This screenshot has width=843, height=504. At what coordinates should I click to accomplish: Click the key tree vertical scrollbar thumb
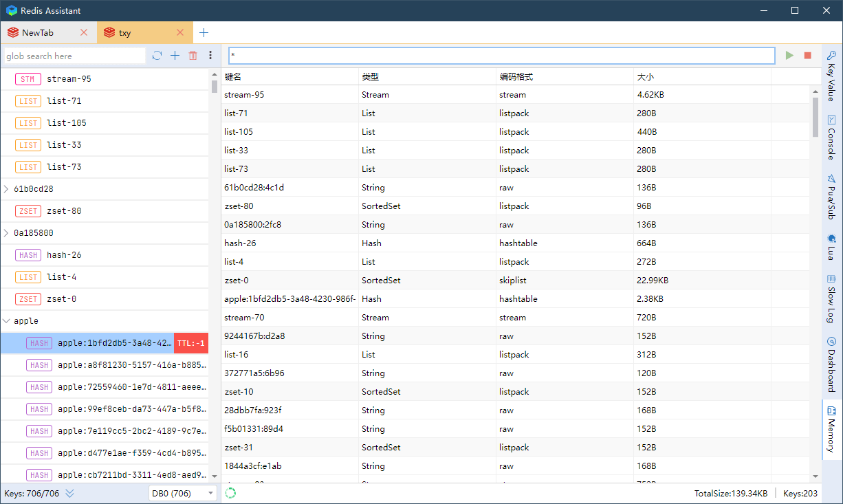tap(215, 87)
